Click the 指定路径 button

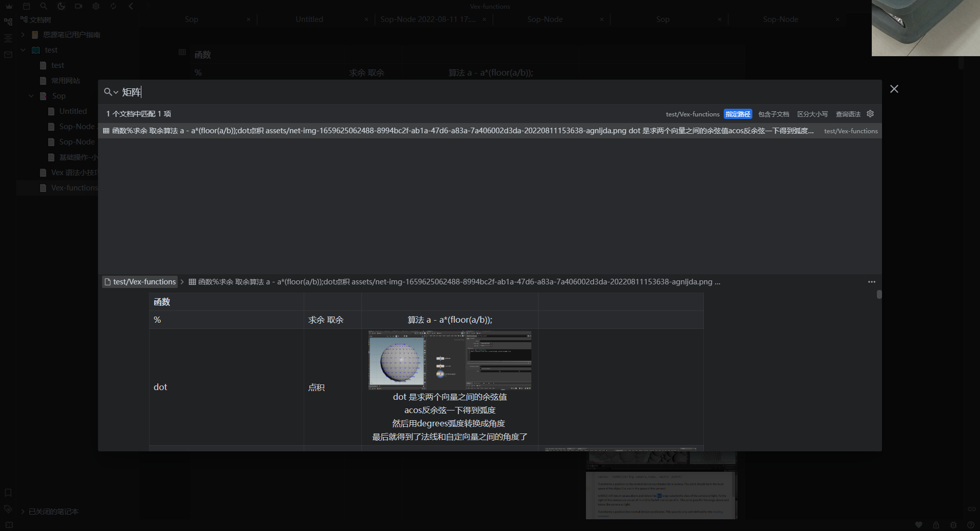[x=738, y=114]
